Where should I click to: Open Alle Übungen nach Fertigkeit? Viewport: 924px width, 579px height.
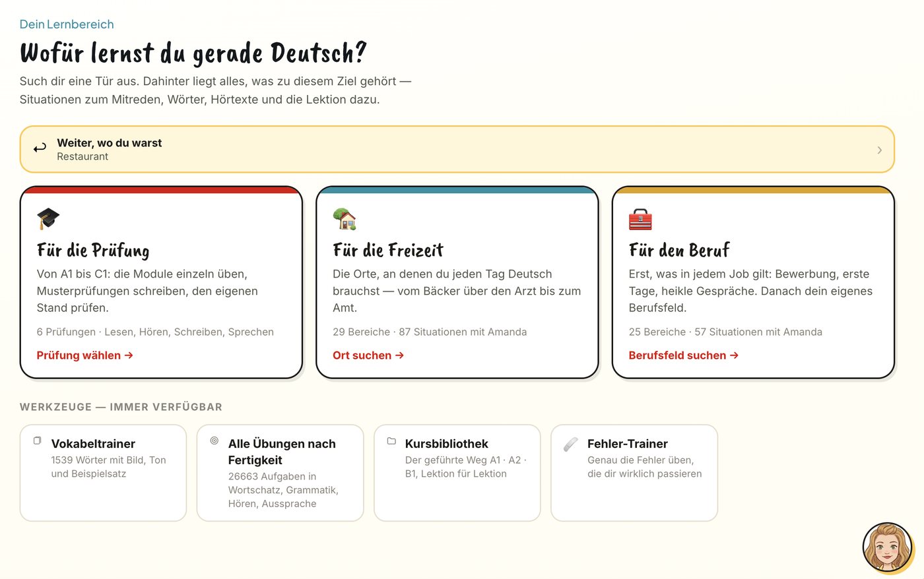tap(280, 473)
